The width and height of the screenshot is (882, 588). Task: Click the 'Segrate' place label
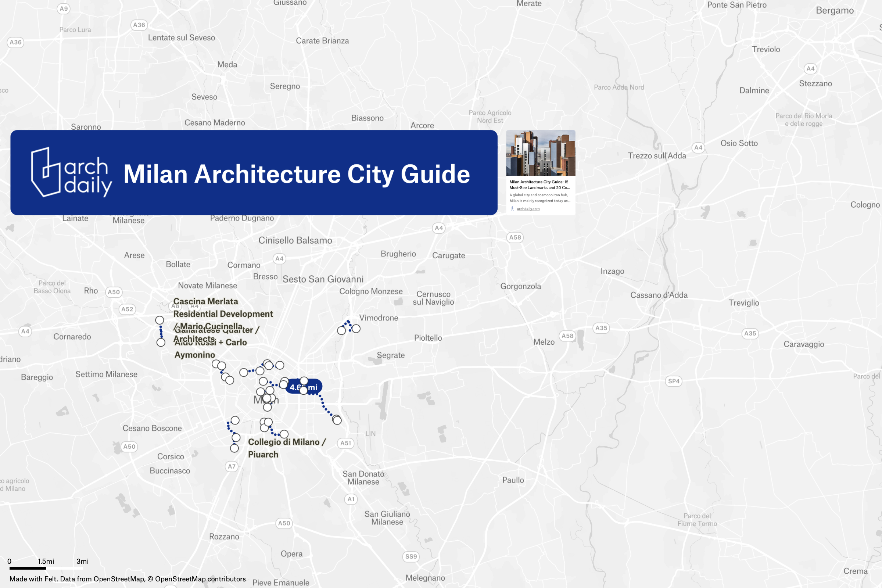click(390, 355)
